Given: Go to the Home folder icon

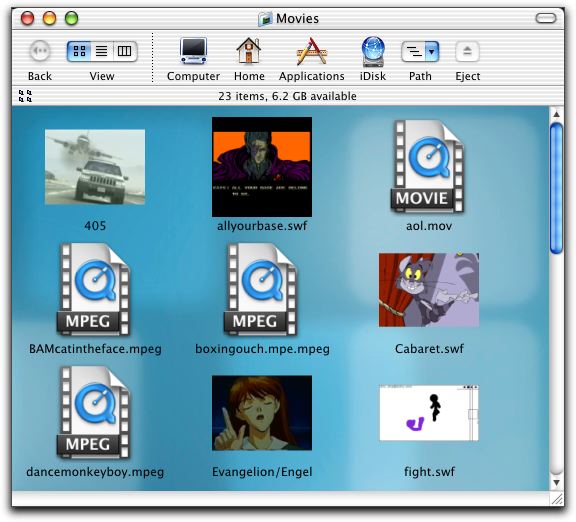Looking at the screenshot, I should click(249, 51).
